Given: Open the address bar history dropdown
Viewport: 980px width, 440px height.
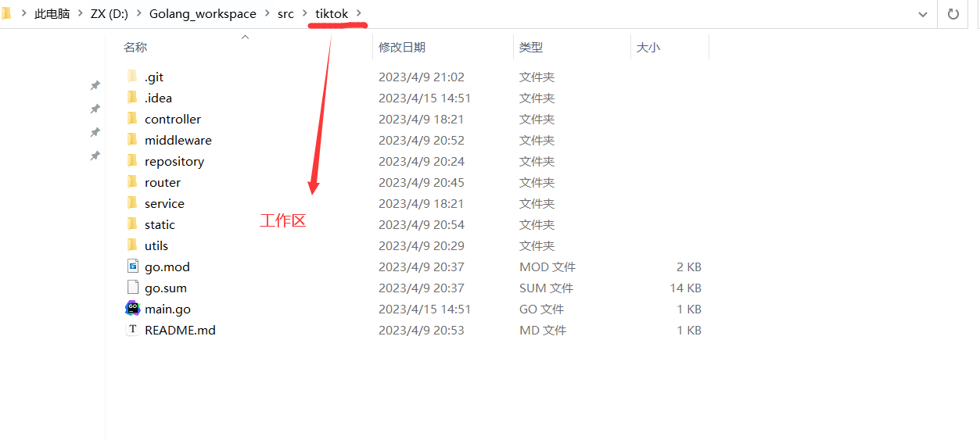Looking at the screenshot, I should coord(923,14).
